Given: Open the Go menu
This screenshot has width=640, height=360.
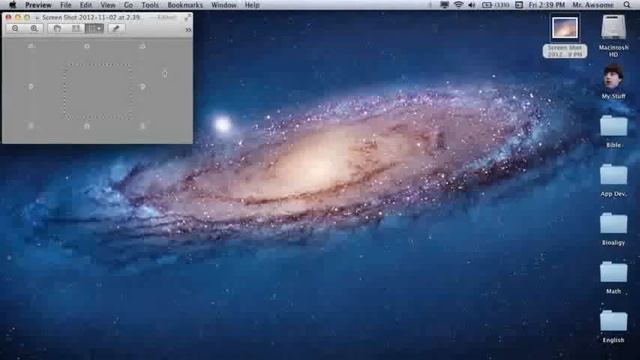Looking at the screenshot, I should pos(128,5).
